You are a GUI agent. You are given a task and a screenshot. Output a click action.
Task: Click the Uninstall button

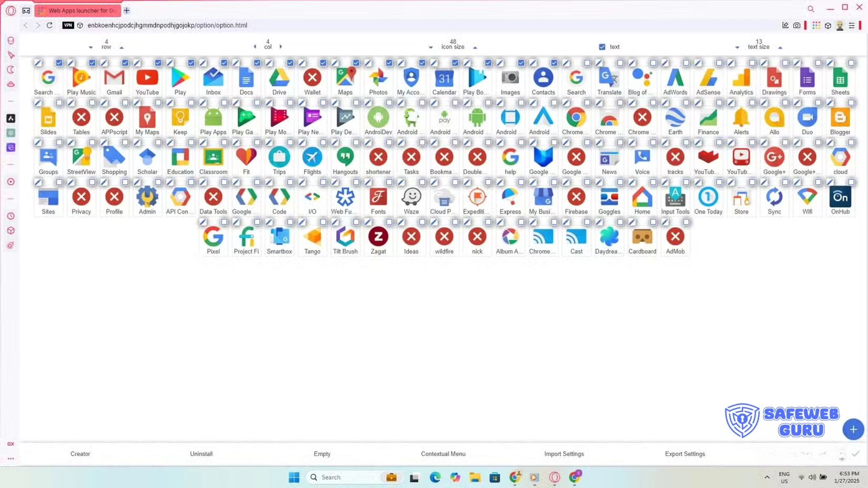(201, 454)
